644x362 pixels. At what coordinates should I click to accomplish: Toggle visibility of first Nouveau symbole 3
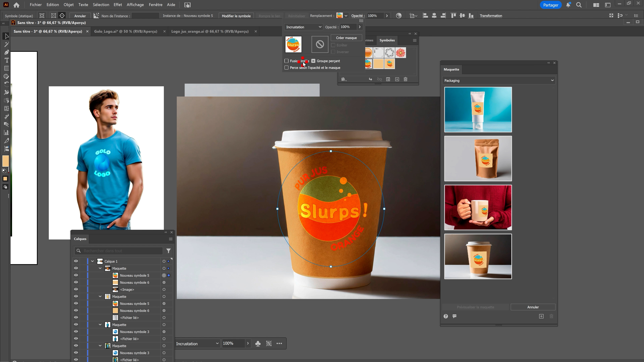[x=76, y=331]
